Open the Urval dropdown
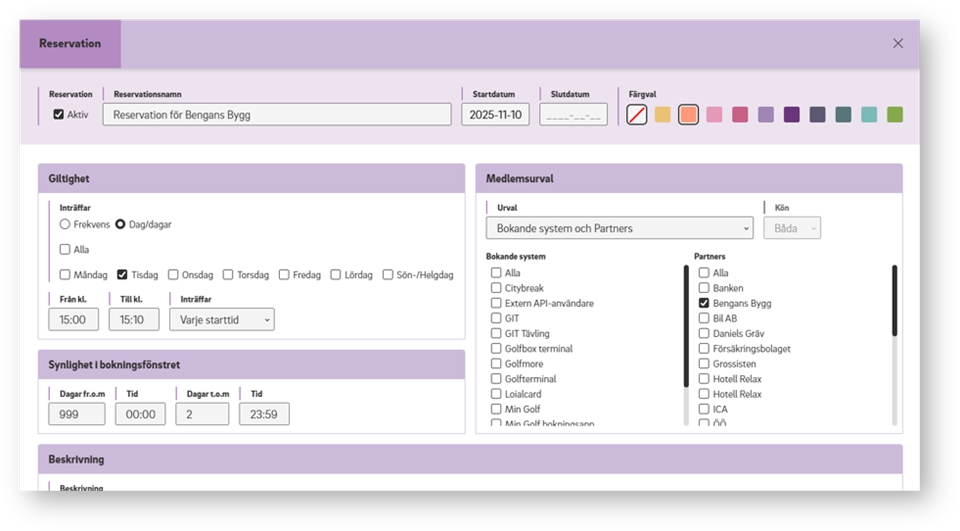 point(620,228)
